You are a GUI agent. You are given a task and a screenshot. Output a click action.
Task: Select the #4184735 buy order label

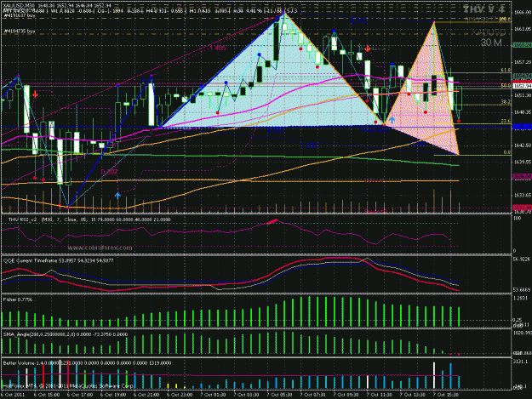(x=20, y=31)
